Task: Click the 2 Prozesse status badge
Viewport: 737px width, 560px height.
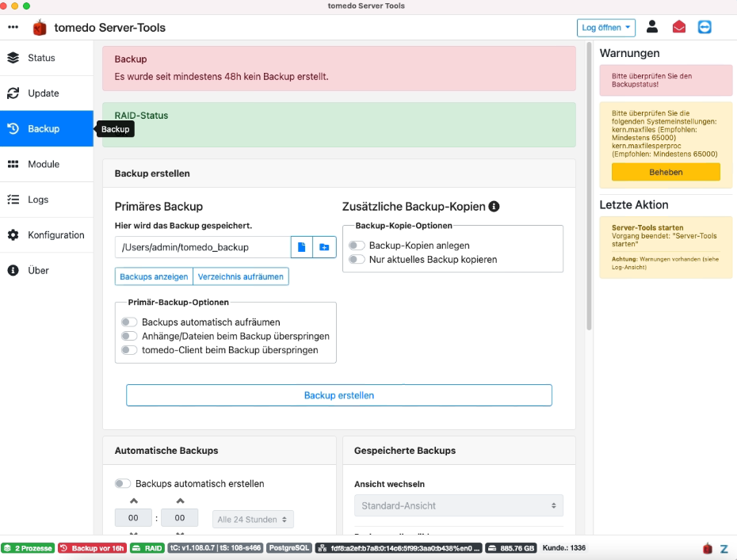Action: tap(29, 548)
